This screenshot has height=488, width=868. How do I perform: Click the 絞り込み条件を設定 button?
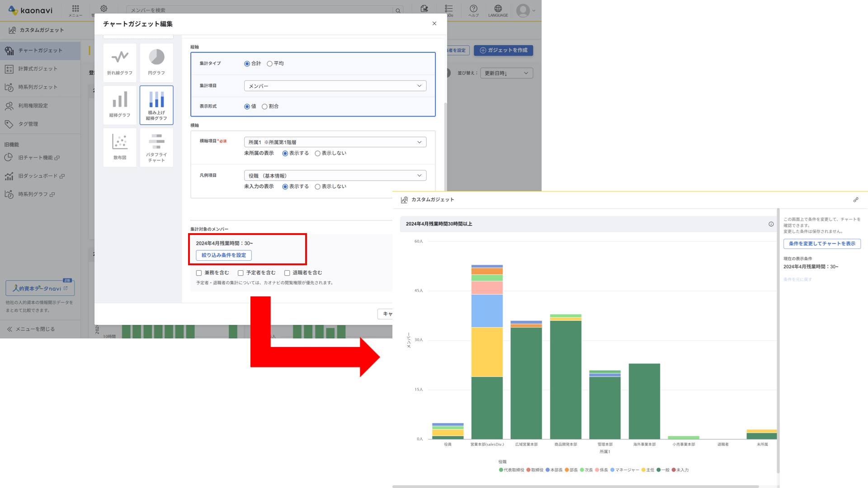click(224, 255)
